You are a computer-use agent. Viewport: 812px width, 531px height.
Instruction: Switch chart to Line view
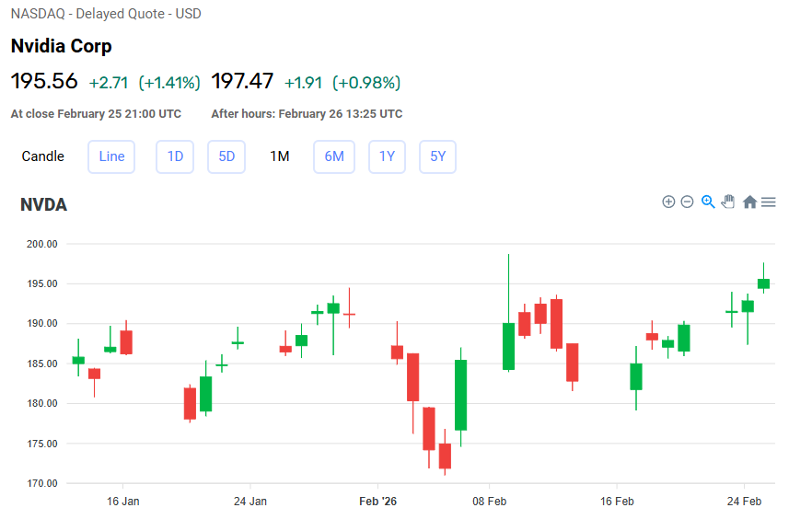[x=111, y=156]
